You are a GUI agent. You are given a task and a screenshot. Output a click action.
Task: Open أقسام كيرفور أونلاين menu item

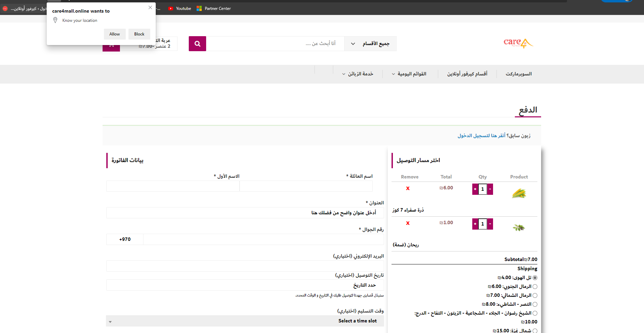pos(467,74)
